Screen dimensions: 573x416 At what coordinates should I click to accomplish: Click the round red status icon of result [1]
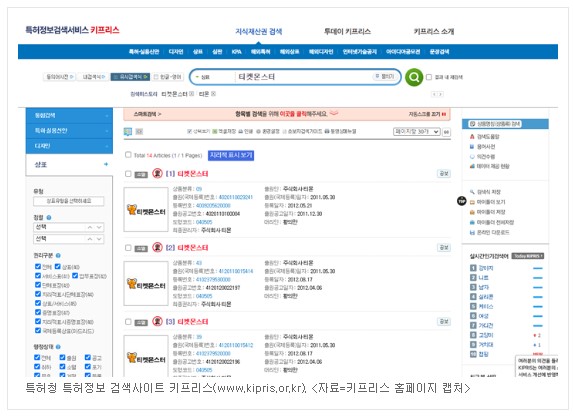[157, 173]
